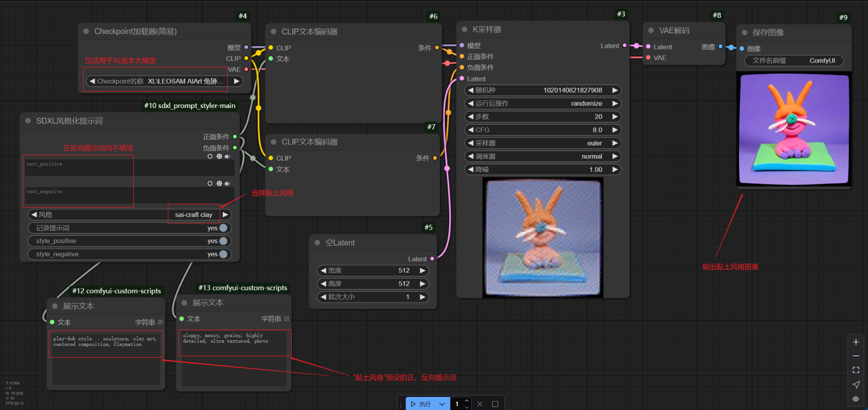
Task: Cancel the current run with the X icon
Action: click(x=480, y=404)
